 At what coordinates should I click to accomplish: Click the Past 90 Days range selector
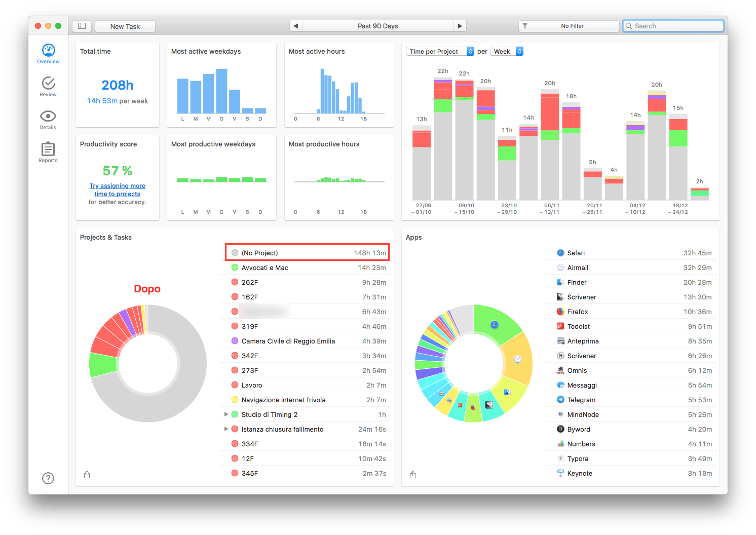click(377, 26)
